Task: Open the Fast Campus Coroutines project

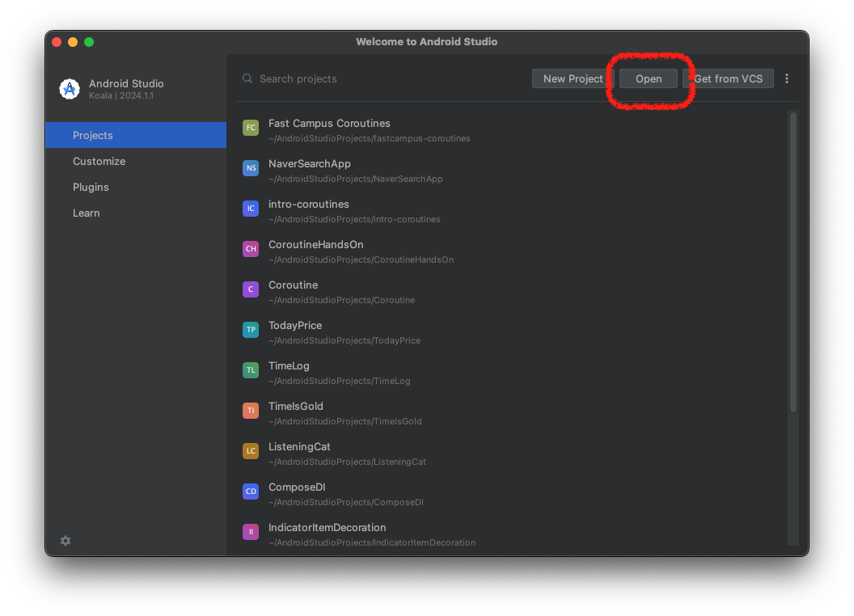Action: (329, 123)
